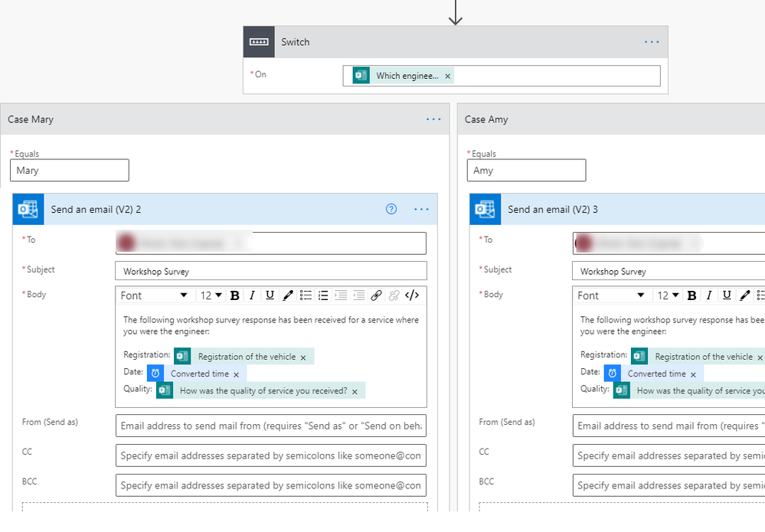Insert numbered list in Case Mary body

(x=323, y=295)
